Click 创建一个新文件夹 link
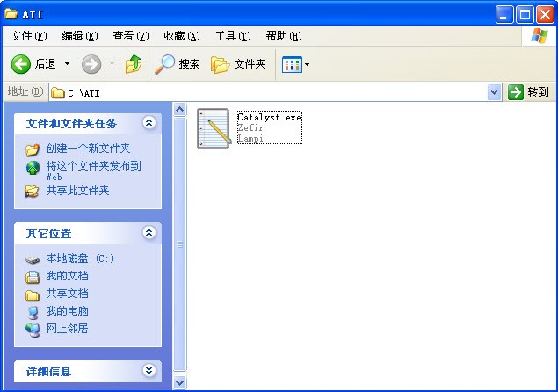 coord(88,149)
